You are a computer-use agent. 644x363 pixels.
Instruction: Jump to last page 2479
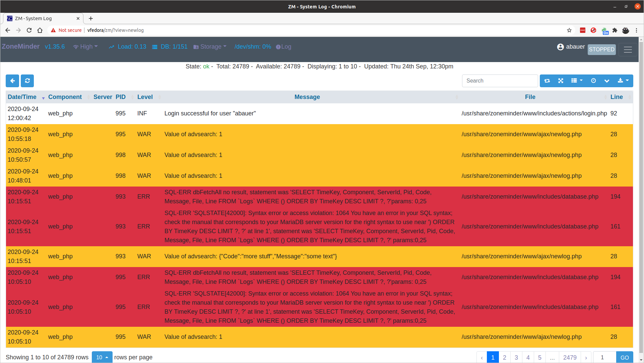click(570, 358)
